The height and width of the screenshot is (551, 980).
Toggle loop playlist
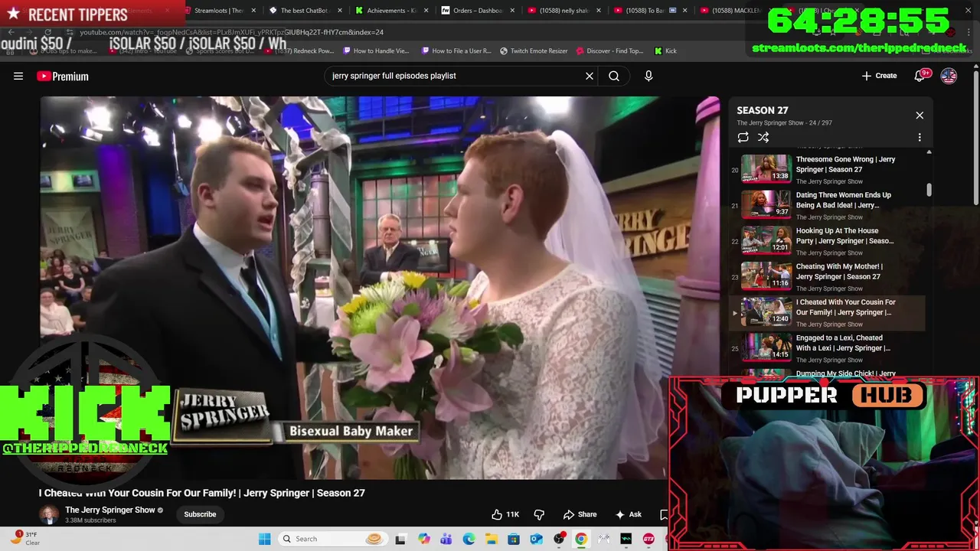coord(743,138)
